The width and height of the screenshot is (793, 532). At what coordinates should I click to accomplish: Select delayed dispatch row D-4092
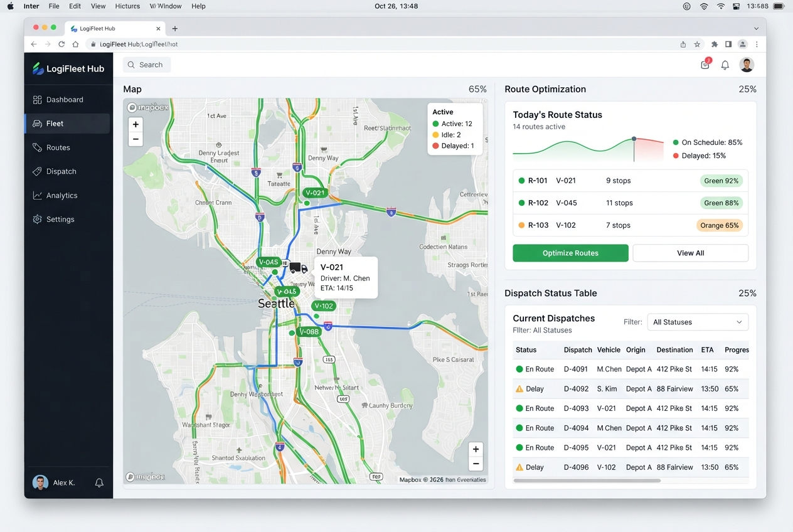pyautogui.click(x=631, y=389)
